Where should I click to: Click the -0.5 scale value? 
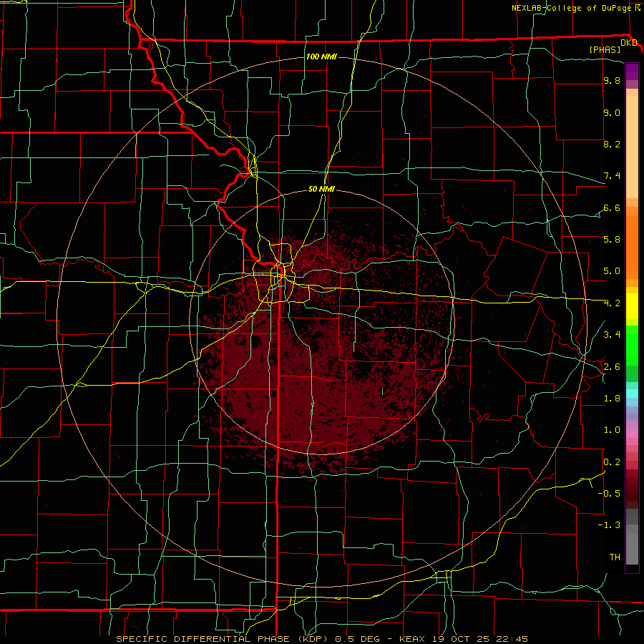click(609, 493)
